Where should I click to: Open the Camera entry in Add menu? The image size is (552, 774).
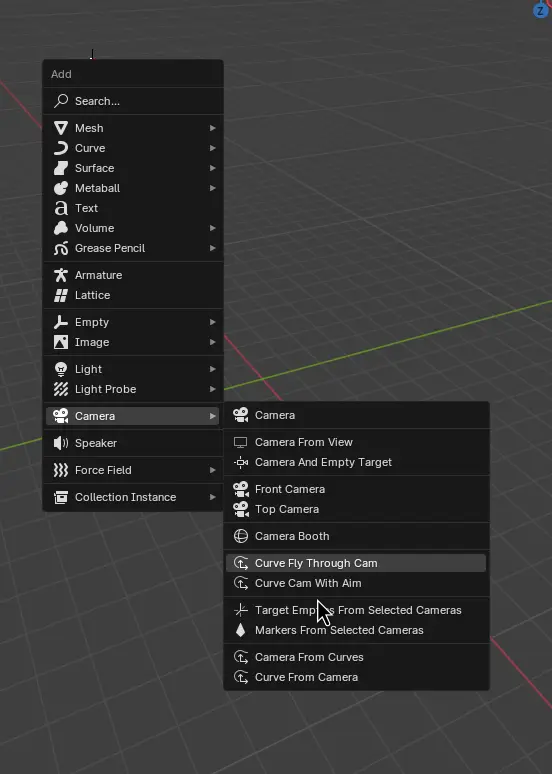pyautogui.click(x=133, y=416)
